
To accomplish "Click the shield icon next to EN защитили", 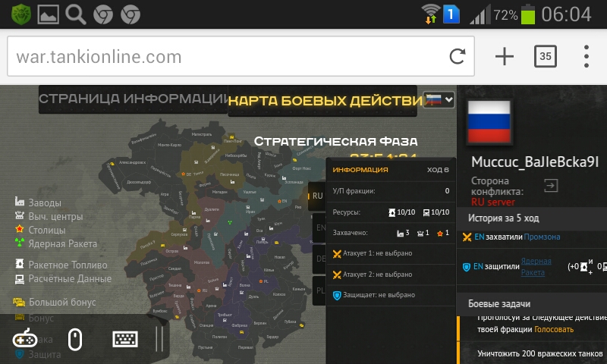I will coord(467,266).
